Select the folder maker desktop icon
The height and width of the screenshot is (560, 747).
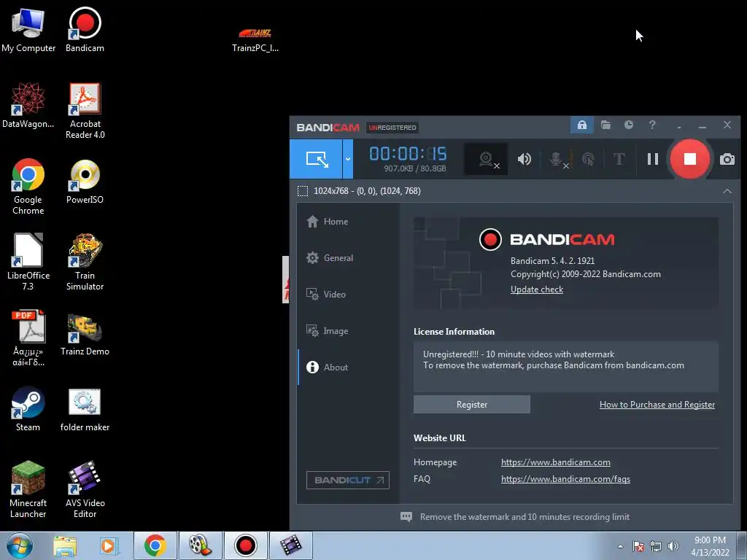85,410
